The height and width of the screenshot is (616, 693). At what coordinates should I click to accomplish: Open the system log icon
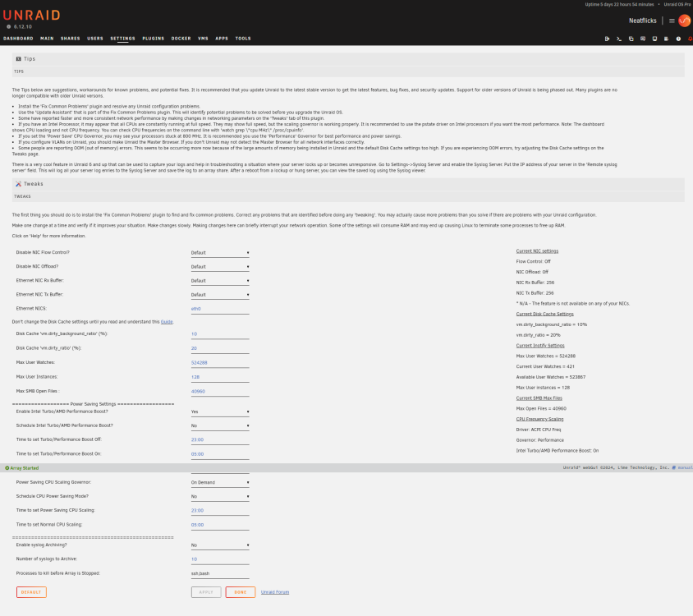(666, 39)
